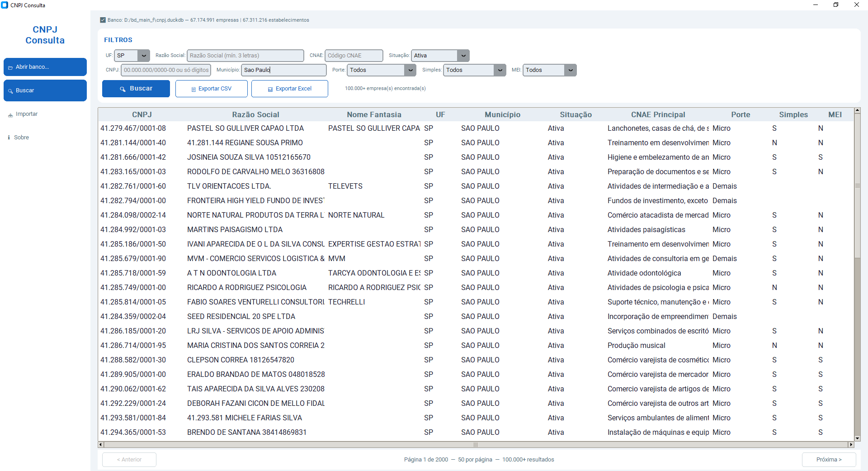Viewport: 868px width, 471px height.
Task: Sort by the Razão Social column header
Action: [x=256, y=114]
